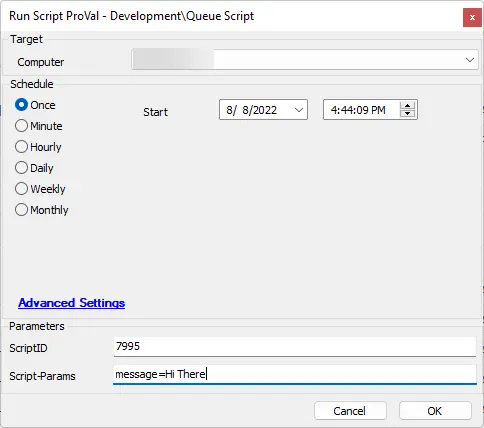Click the time stepper up arrow
This screenshot has height=428, width=484.
click(x=407, y=106)
